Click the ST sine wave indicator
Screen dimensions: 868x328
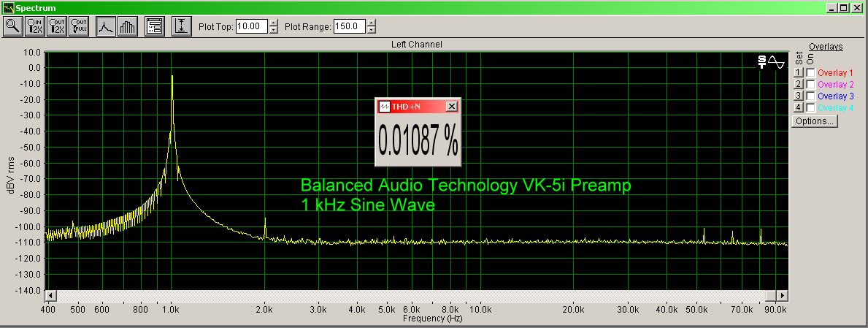pyautogui.click(x=771, y=61)
